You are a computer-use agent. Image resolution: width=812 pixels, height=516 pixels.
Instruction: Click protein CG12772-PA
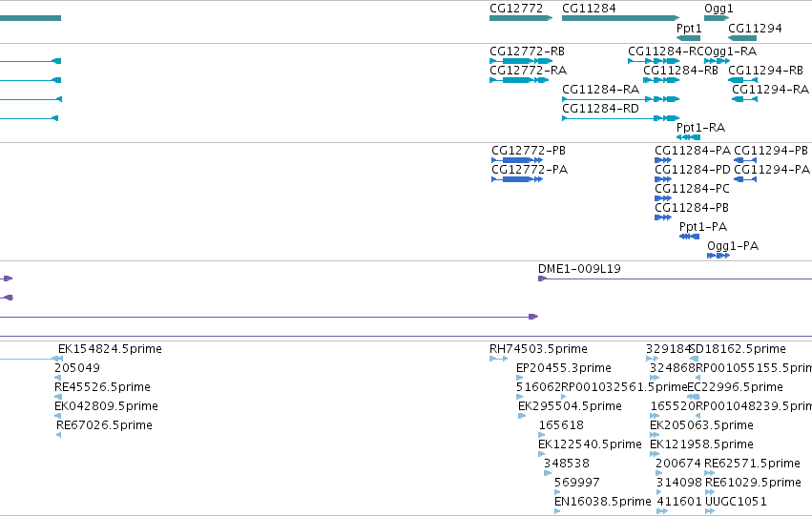517,179
